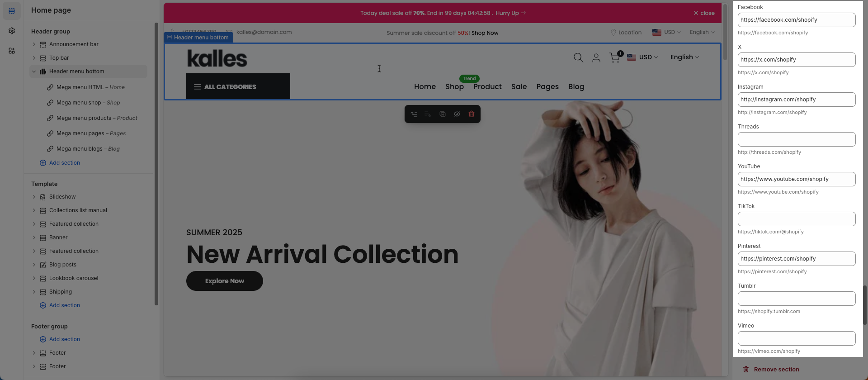This screenshot has width=868, height=380.
Task: Close the announcement bar
Action: click(704, 13)
